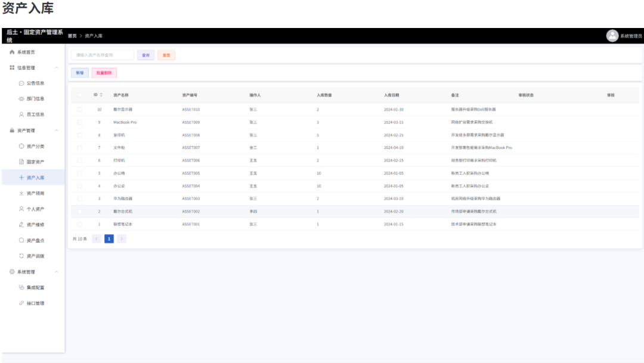Click the gear icon beside 系统管理
The image size is (644, 363).
12,272
